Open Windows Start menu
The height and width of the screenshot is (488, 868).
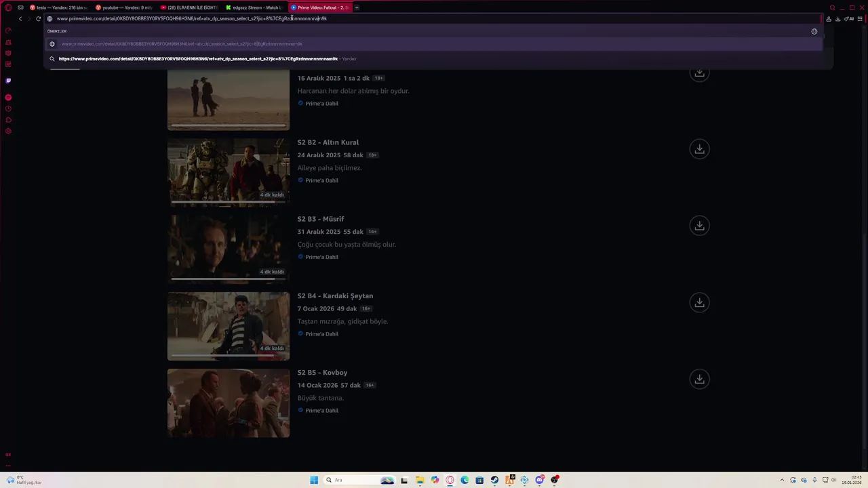point(314,480)
